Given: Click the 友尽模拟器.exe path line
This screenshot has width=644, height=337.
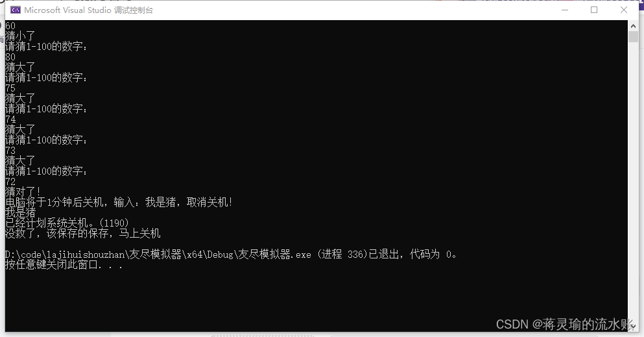Looking at the screenshot, I should [x=231, y=255].
